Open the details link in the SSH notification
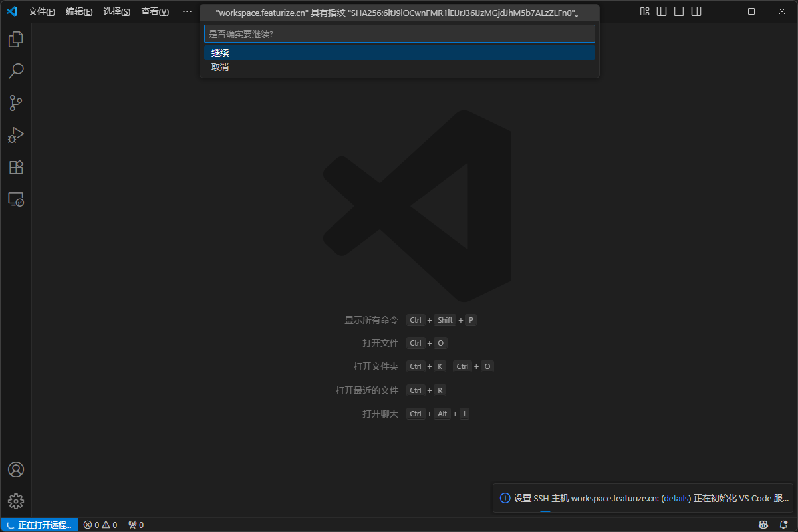Image resolution: width=798 pixels, height=532 pixels. tap(676, 498)
